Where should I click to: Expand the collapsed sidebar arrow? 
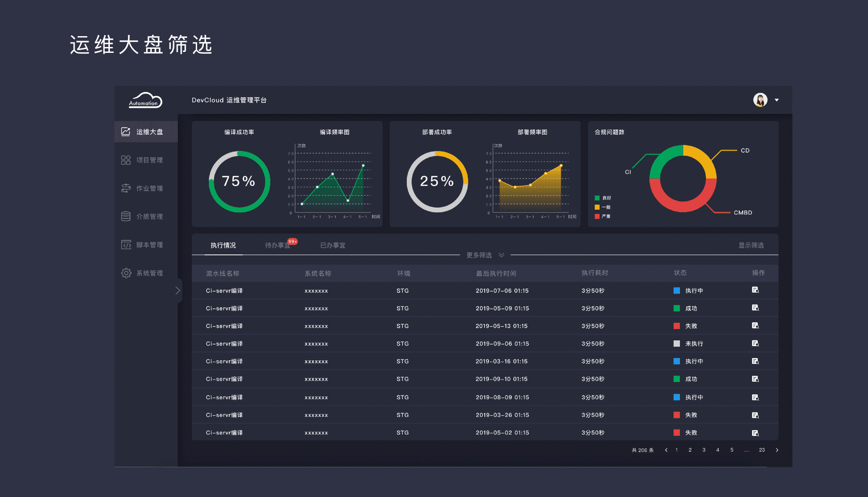[178, 291]
